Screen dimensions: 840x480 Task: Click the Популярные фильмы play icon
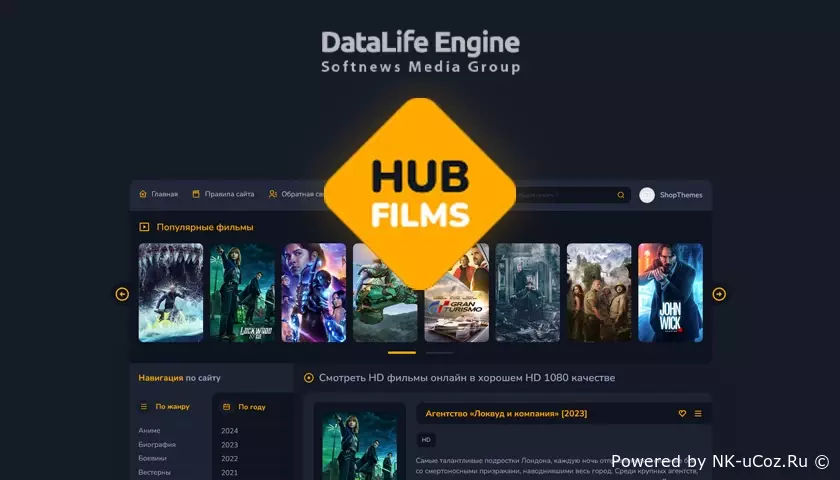click(144, 227)
